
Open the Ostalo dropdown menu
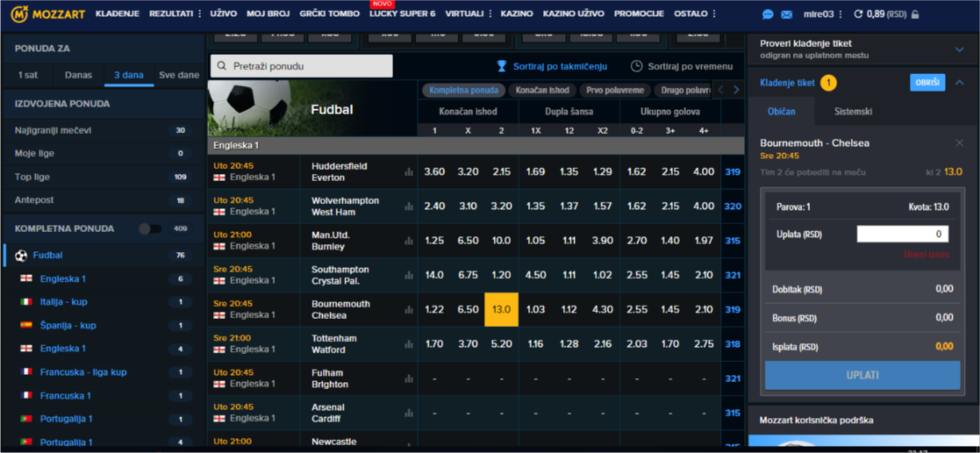click(695, 14)
